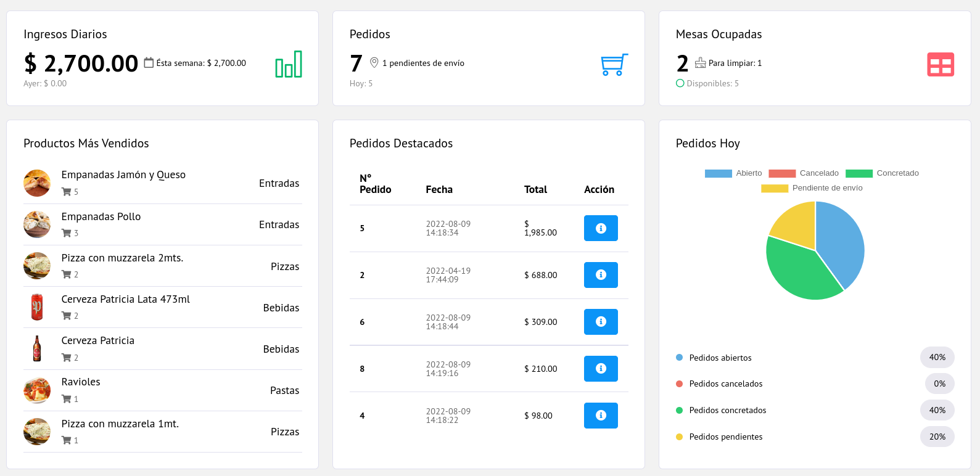Click the green bar chart income icon
This screenshot has width=980, height=476.
pyautogui.click(x=289, y=64)
